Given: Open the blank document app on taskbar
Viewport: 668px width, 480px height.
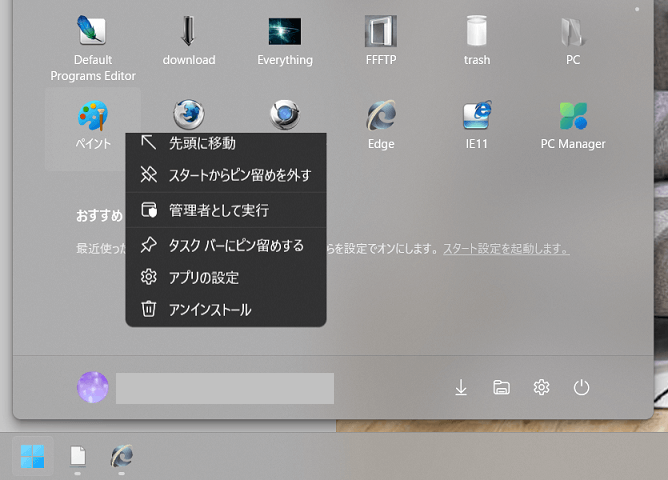Looking at the screenshot, I should tap(78, 457).
